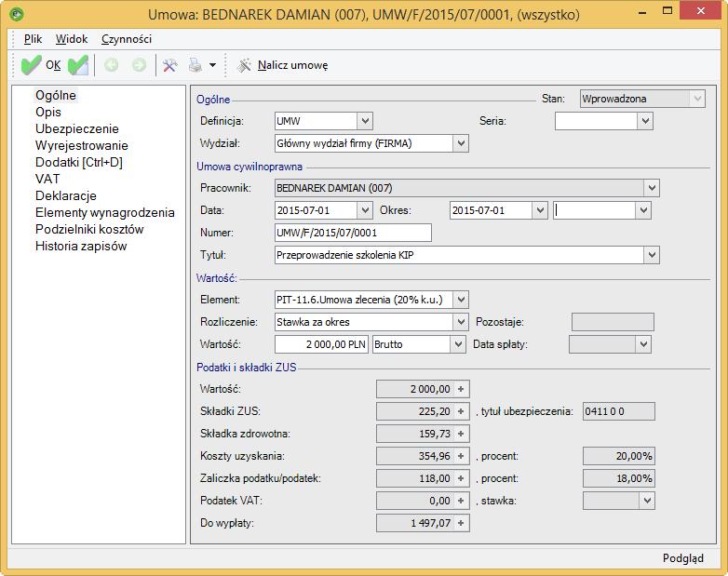This screenshot has height=576, width=728.
Task: Go to previous record arrow icon
Action: 111,65
